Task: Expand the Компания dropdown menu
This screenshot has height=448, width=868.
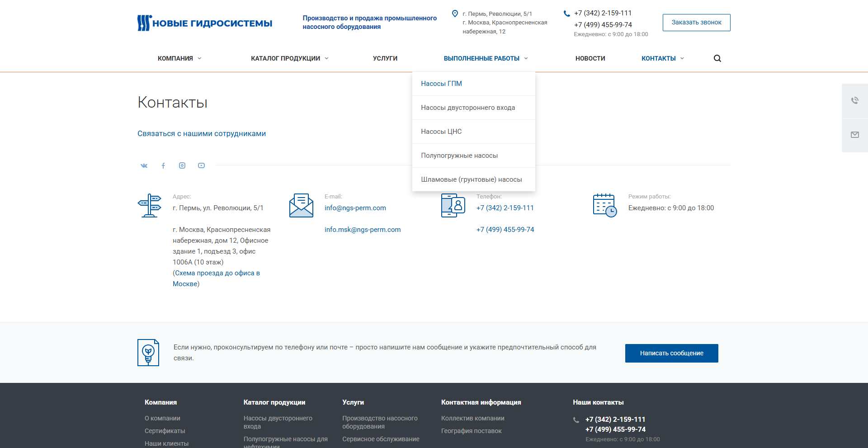Action: point(179,58)
